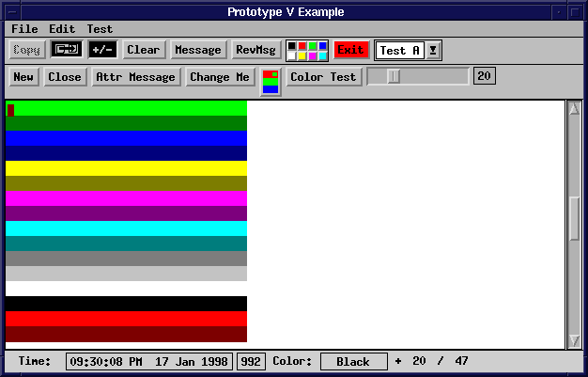The image size is (588, 377).
Task: Click the Attr Message button
Action: coord(136,77)
